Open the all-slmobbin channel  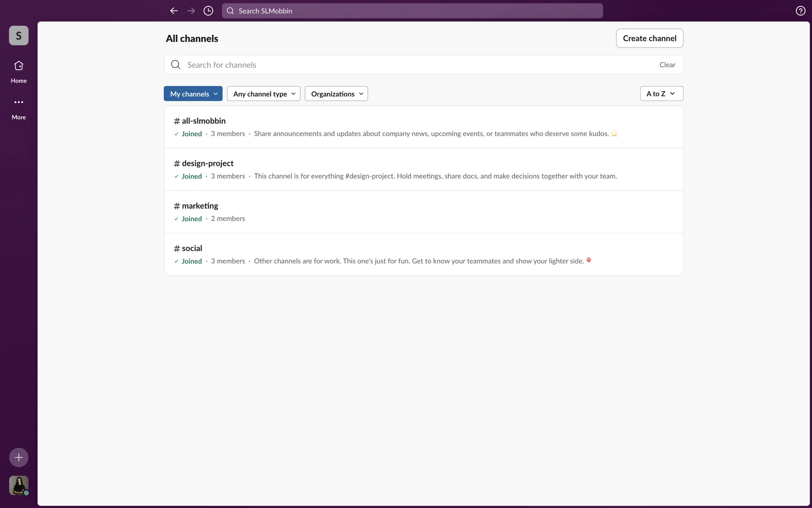(203, 121)
